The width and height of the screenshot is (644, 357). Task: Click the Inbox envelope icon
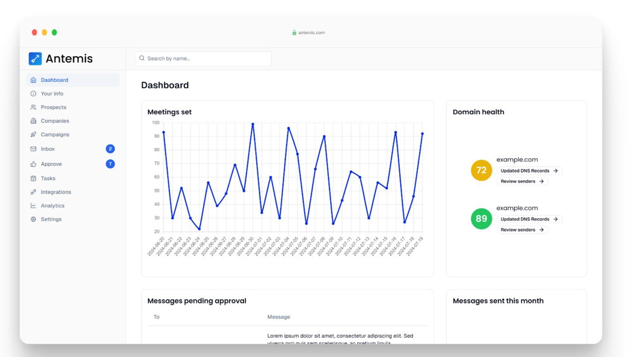pyautogui.click(x=33, y=149)
